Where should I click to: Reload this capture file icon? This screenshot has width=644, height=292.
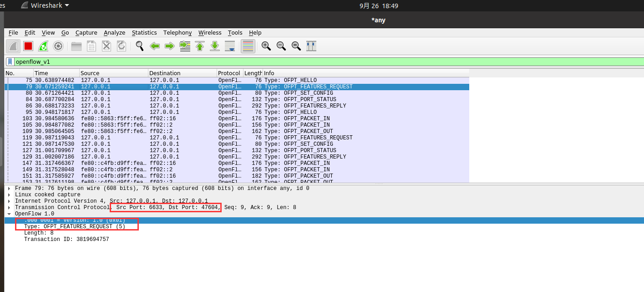(122, 46)
